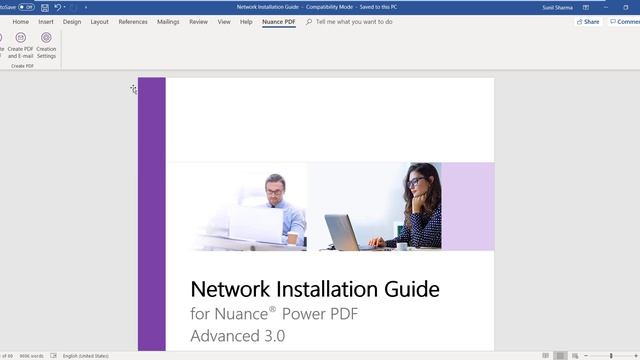Image resolution: width=640 pixels, height=360 pixels.
Task: Open the Help tab
Action: (246, 22)
